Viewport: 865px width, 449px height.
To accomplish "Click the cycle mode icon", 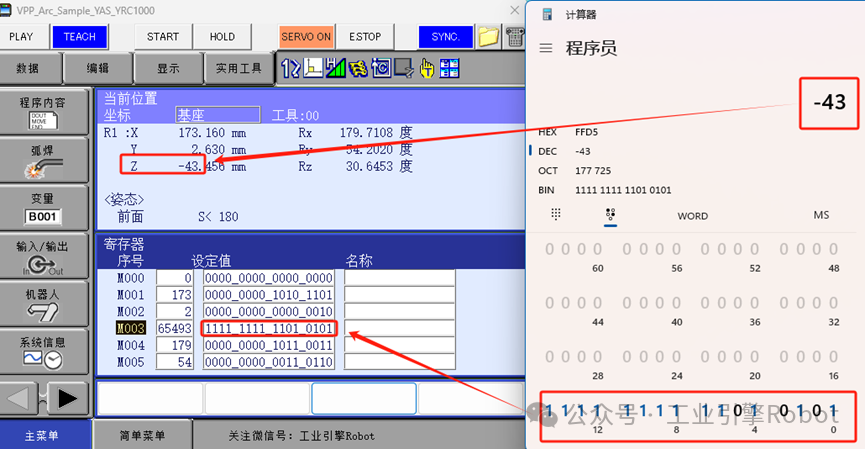I will tap(381, 68).
